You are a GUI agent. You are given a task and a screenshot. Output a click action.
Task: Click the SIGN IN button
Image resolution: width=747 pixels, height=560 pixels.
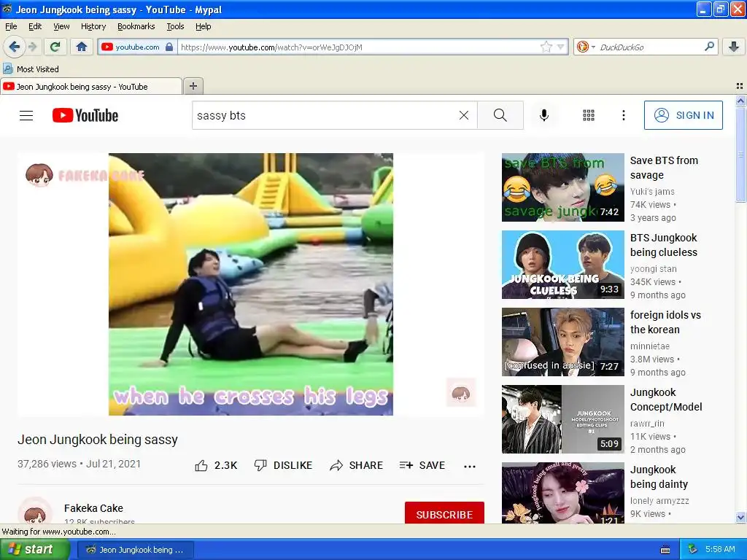coord(683,115)
